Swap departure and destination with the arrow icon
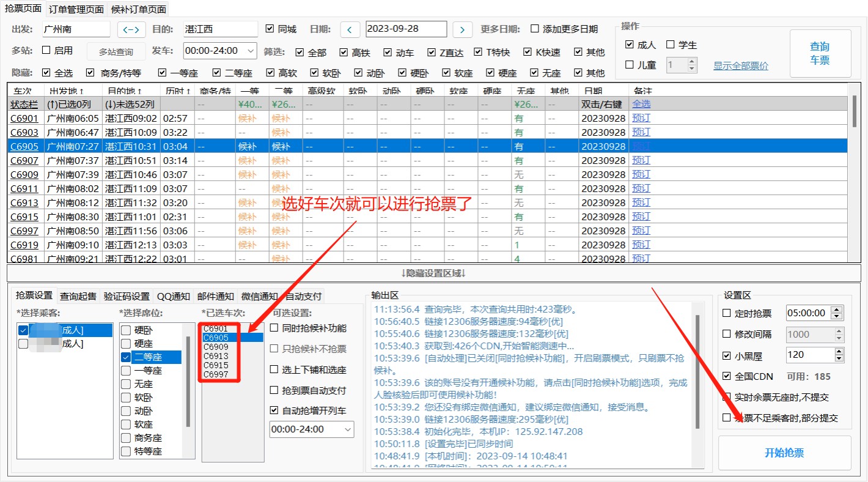868x482 pixels. [131, 28]
